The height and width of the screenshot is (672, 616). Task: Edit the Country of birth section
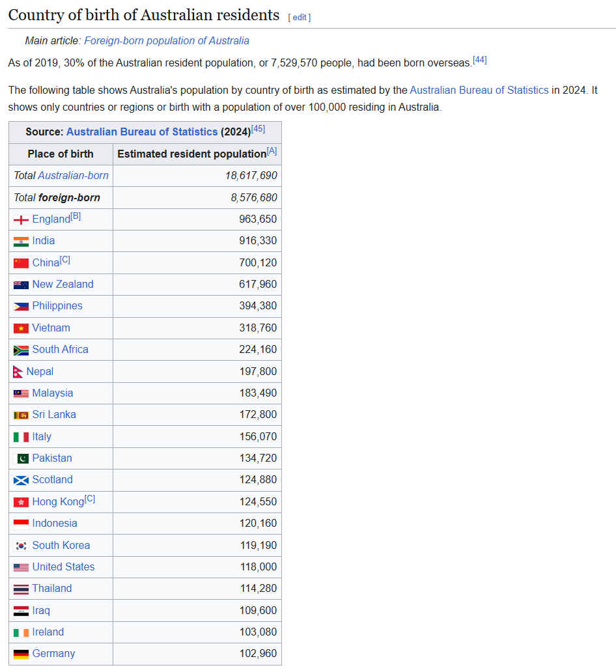pyautogui.click(x=300, y=17)
